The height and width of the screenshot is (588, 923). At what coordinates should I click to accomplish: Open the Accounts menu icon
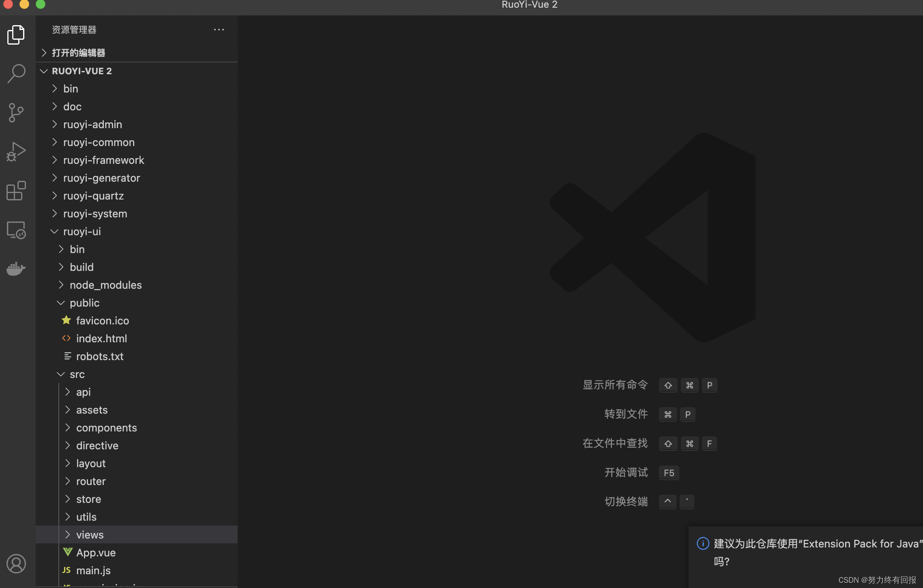click(16, 564)
